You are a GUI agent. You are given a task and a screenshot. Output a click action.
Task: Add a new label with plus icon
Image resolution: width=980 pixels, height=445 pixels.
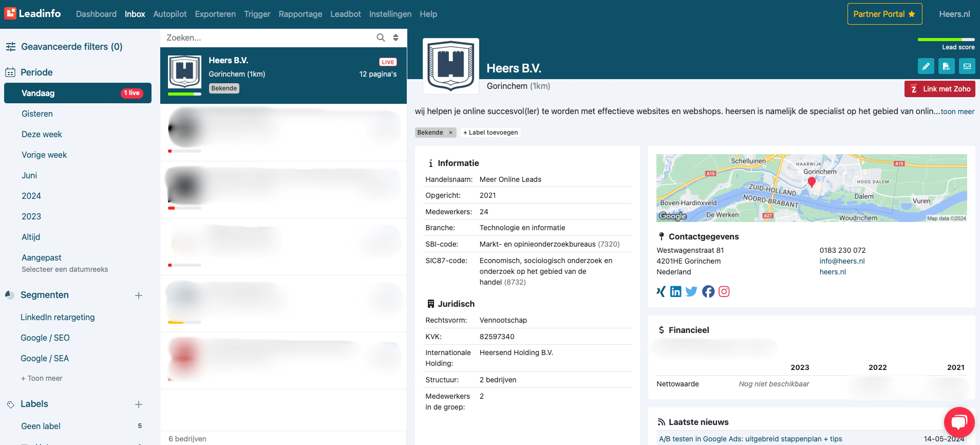[139, 404]
